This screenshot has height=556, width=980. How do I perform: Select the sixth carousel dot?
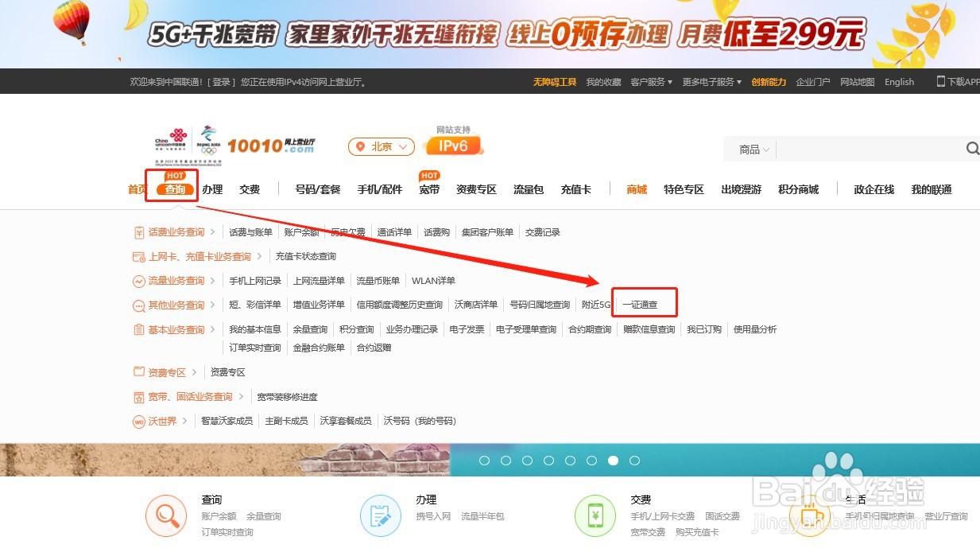click(x=591, y=461)
